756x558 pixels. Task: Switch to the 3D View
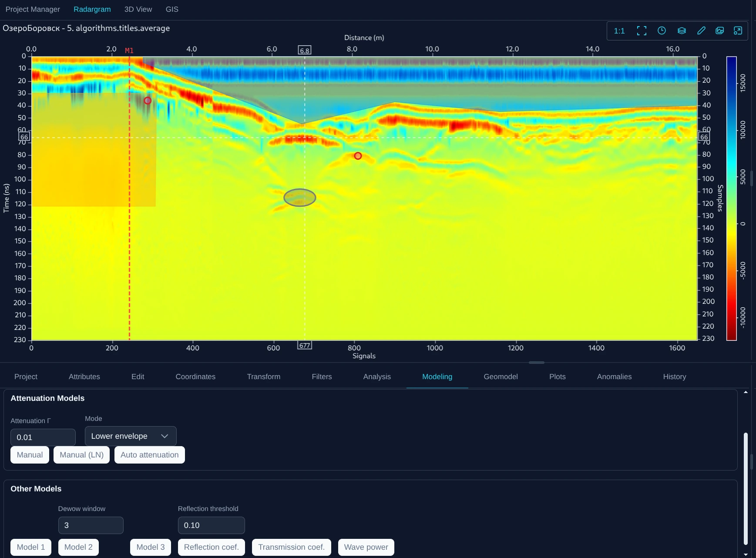[138, 9]
